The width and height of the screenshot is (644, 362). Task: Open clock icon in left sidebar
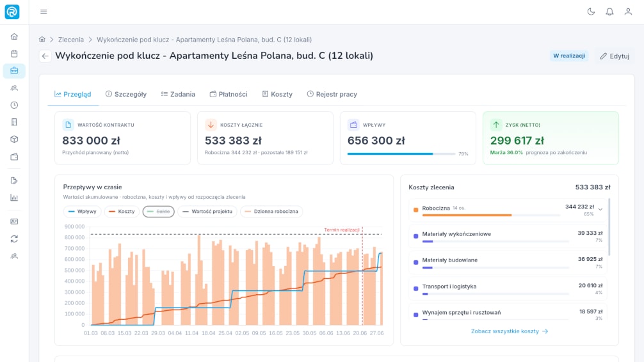(14, 105)
